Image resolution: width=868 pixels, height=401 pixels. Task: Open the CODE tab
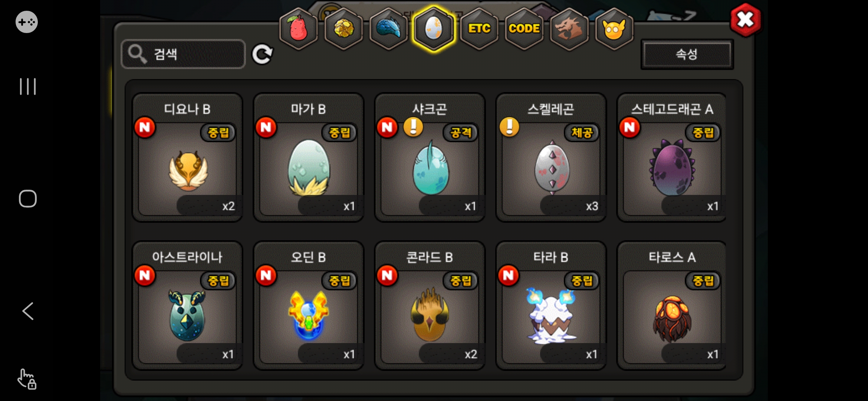coord(524,29)
